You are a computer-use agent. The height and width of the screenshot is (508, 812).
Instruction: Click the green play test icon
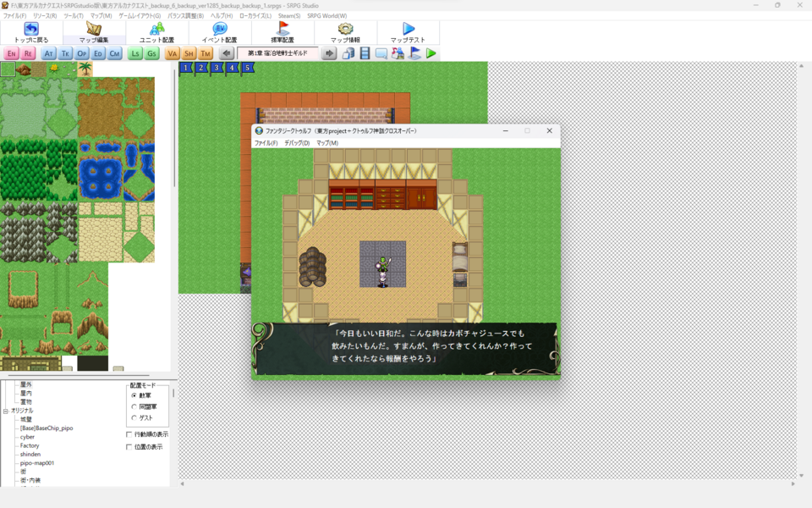(x=431, y=53)
